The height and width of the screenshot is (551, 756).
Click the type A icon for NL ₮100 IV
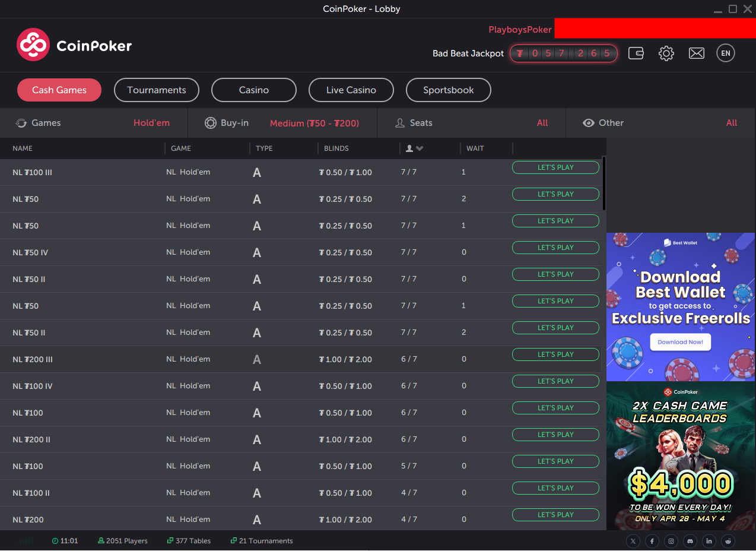[257, 387]
